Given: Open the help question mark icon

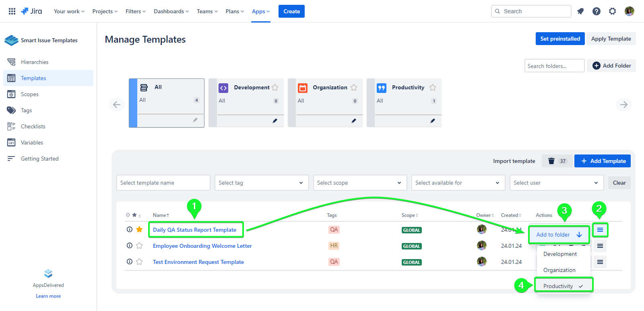Looking at the screenshot, I should (597, 11).
